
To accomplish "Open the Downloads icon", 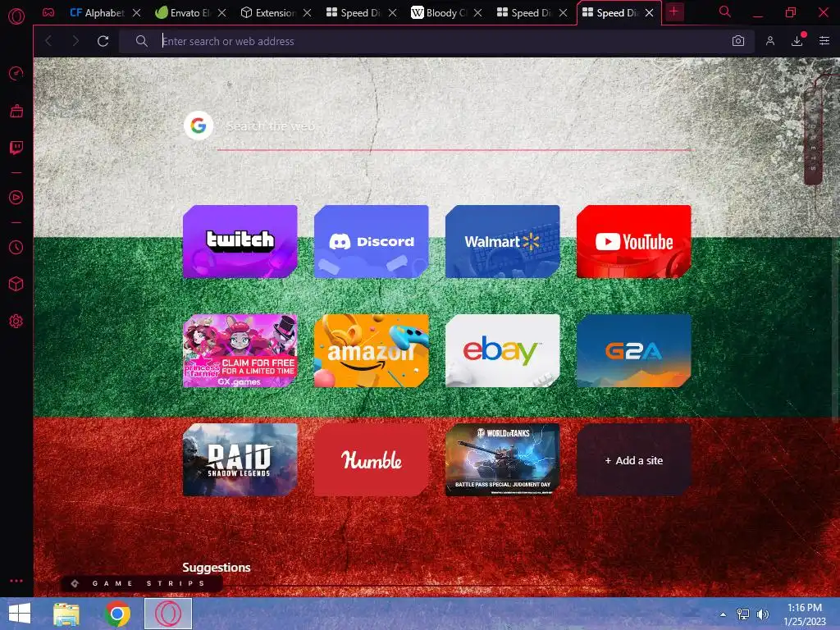I will pos(797,41).
